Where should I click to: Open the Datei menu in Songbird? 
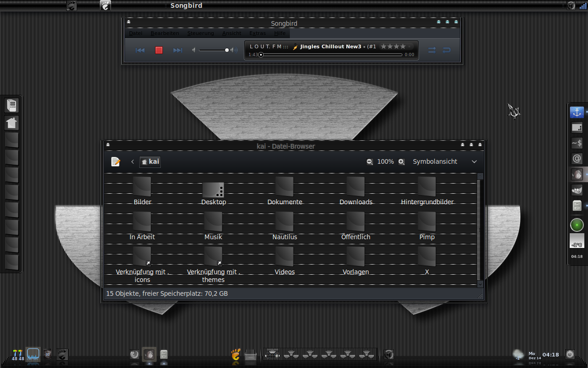click(x=136, y=33)
